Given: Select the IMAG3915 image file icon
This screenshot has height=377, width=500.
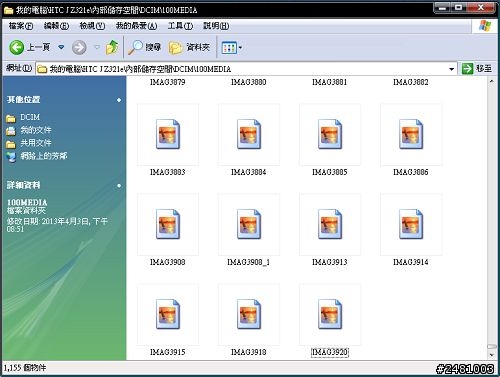Looking at the screenshot, I should [168, 314].
